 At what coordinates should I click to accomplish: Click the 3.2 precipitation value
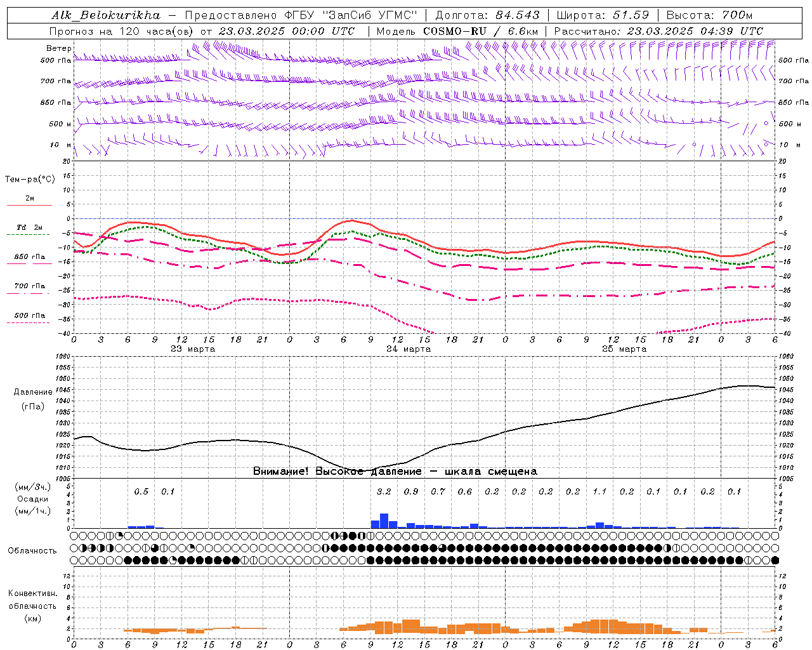click(x=384, y=492)
